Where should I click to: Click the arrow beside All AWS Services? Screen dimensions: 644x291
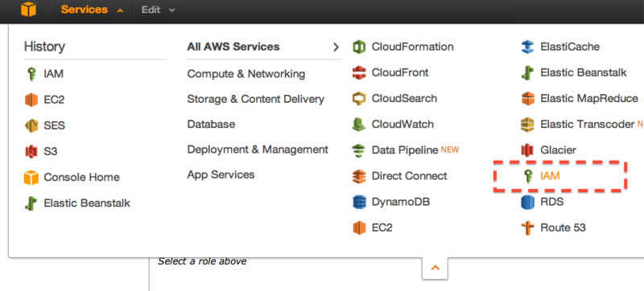point(336,47)
